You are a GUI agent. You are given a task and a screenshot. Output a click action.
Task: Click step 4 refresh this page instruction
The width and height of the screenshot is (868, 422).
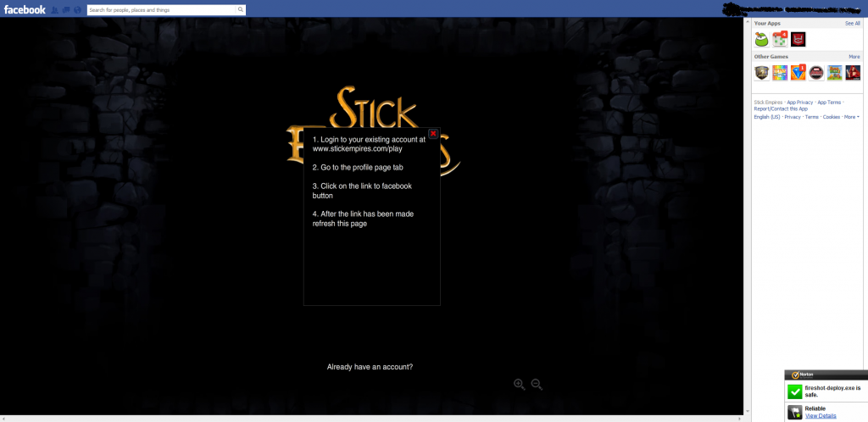[363, 219]
